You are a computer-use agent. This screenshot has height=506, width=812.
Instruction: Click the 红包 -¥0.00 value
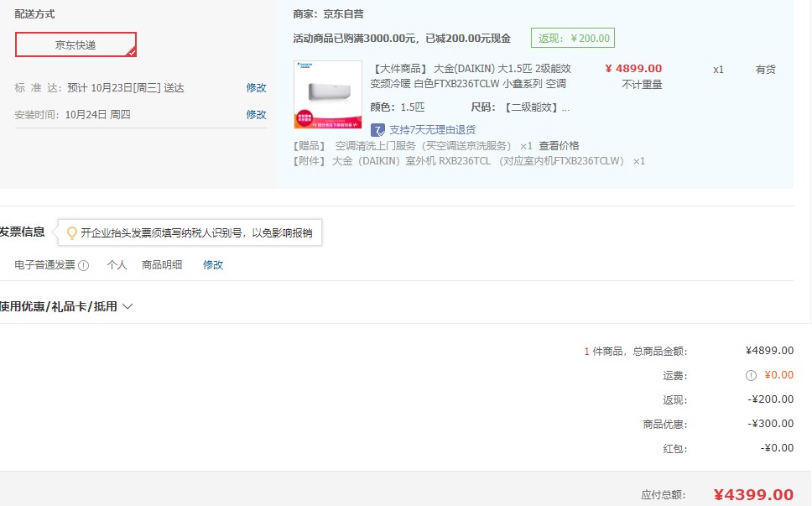(x=777, y=448)
